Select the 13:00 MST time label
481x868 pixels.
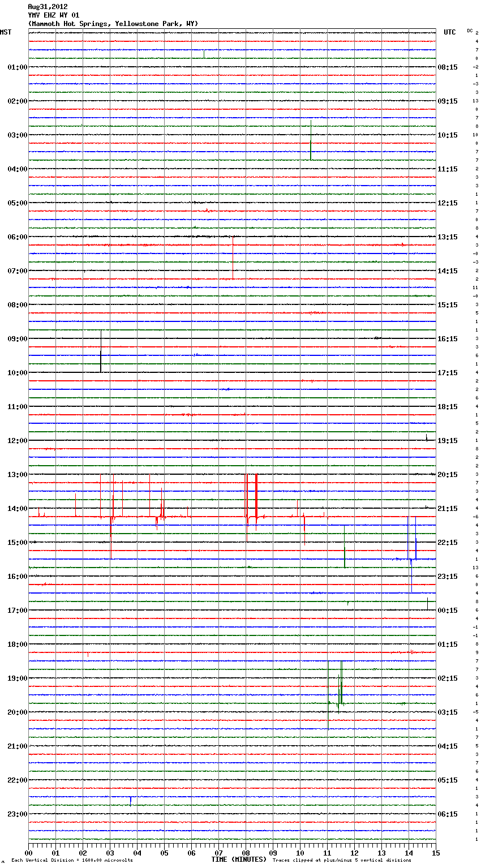point(17,475)
